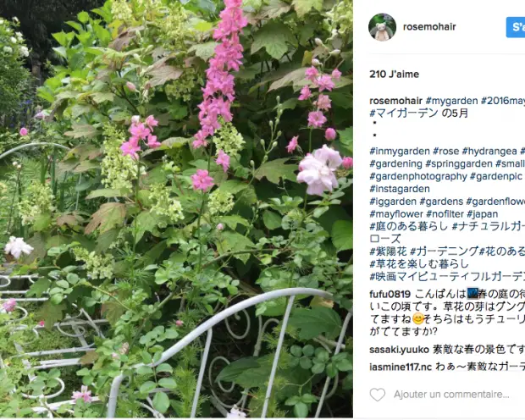Open the #mayflower hashtag
Screen dimensions: 525x420
(396, 214)
